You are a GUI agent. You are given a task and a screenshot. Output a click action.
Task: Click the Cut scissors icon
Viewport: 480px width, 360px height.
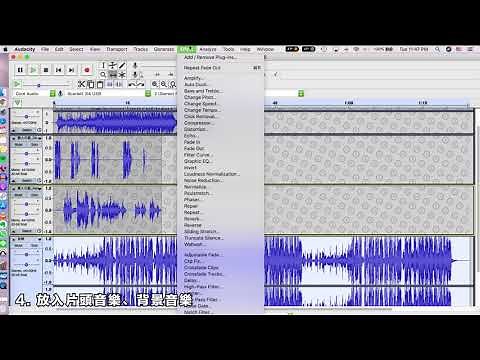tap(81, 84)
